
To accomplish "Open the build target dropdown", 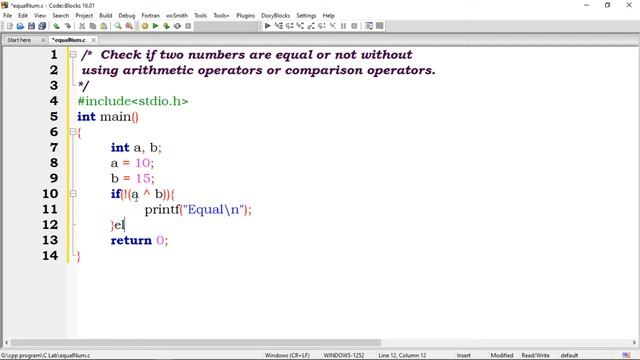I will pyautogui.click(x=227, y=26).
